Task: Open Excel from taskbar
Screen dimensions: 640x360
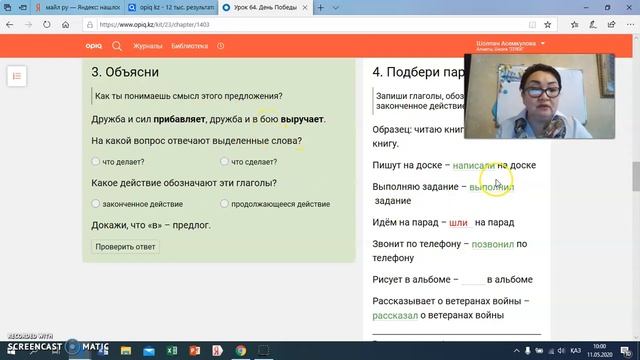Action: tap(172, 351)
